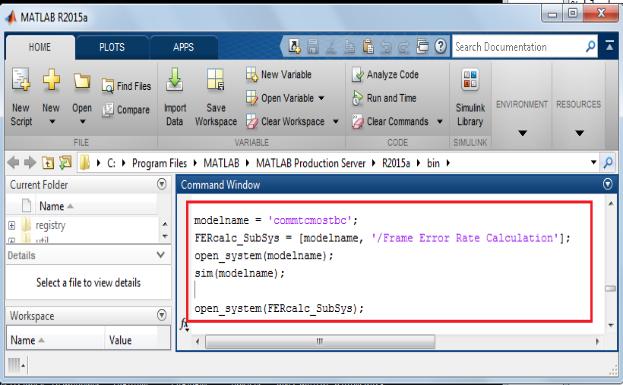Expand the RESOURCES section

(579, 133)
